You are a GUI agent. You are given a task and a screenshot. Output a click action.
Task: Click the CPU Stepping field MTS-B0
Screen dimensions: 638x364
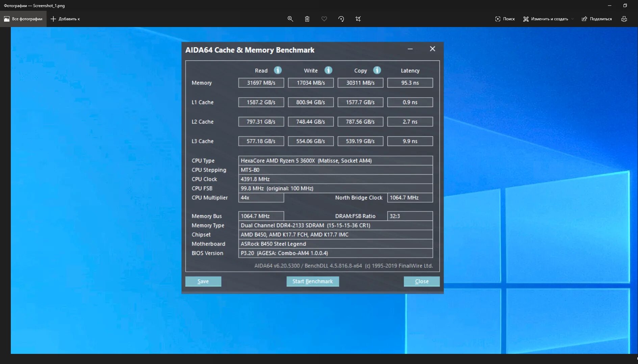(335, 170)
